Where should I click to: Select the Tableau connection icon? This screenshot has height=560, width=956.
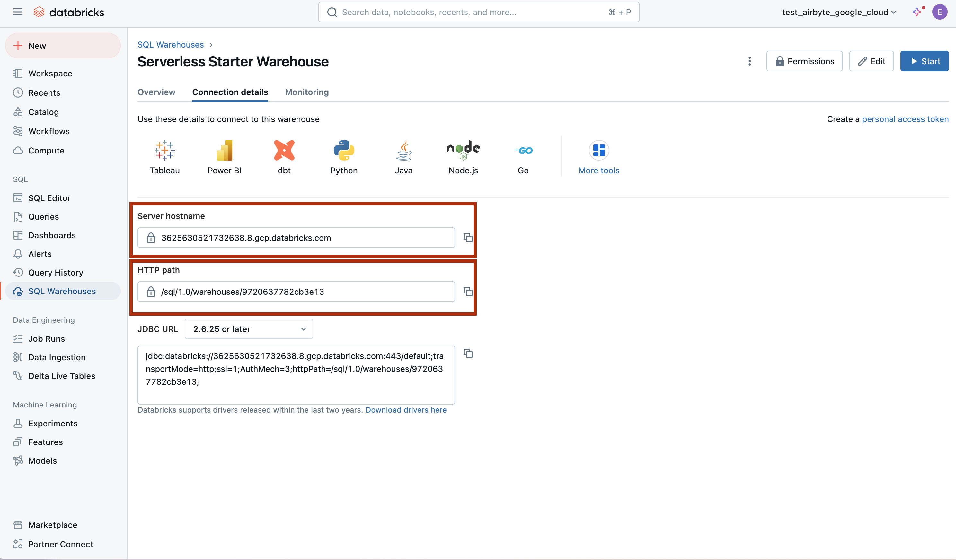coord(165,151)
